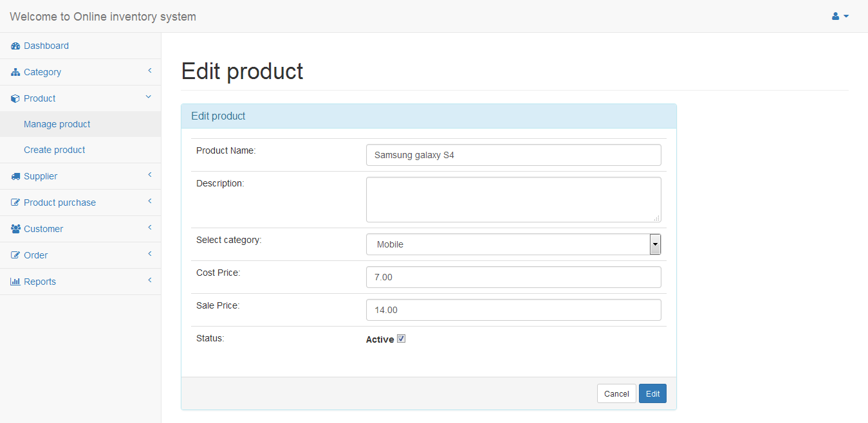868x423 pixels.
Task: Click the Product cube icon
Action: tap(15, 99)
